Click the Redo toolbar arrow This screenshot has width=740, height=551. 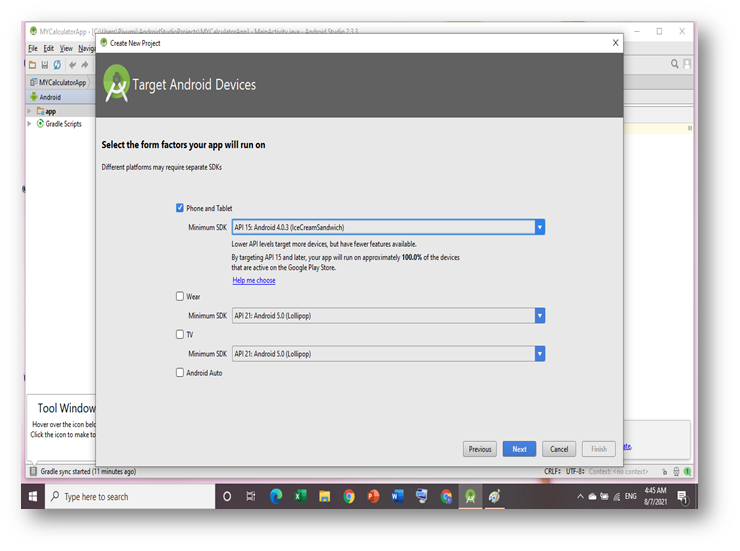coord(84,65)
